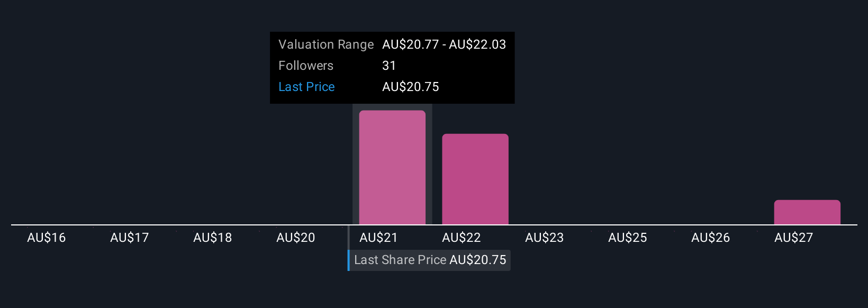Click the tooltip's AU$20.75 last price value
Screen dimensions: 868x308
[411, 87]
